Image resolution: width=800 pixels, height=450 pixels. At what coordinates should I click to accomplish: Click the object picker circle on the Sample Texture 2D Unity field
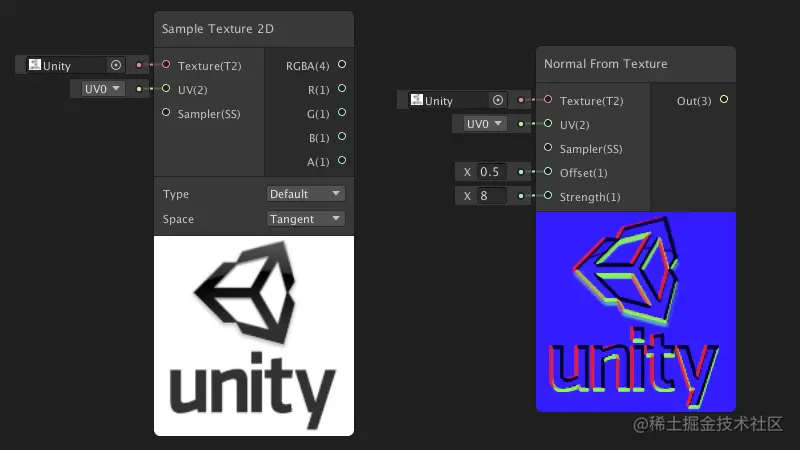[116, 65]
